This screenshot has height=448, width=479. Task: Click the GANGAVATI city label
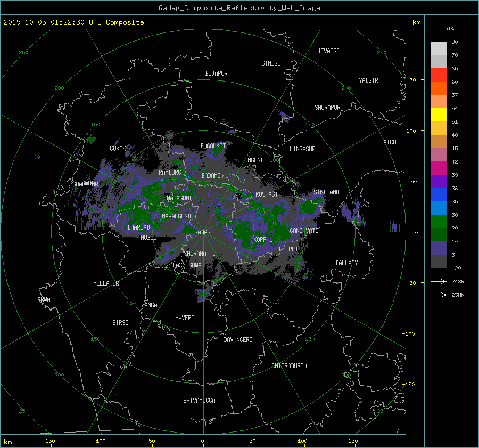pyautogui.click(x=304, y=231)
